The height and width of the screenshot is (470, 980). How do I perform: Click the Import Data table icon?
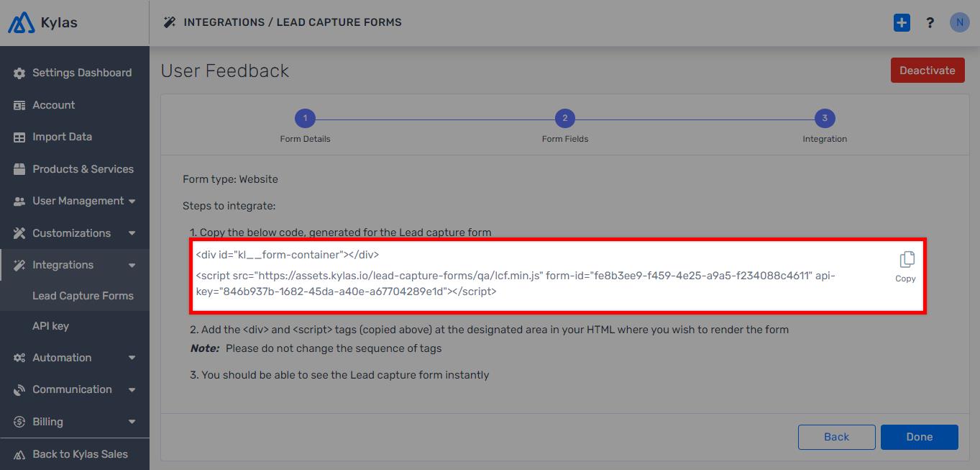[19, 137]
